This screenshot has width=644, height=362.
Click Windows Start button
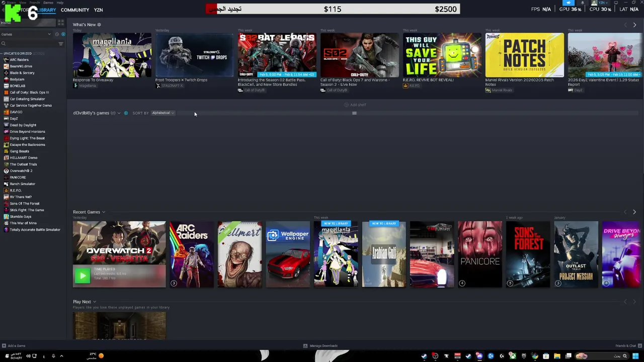636,356
